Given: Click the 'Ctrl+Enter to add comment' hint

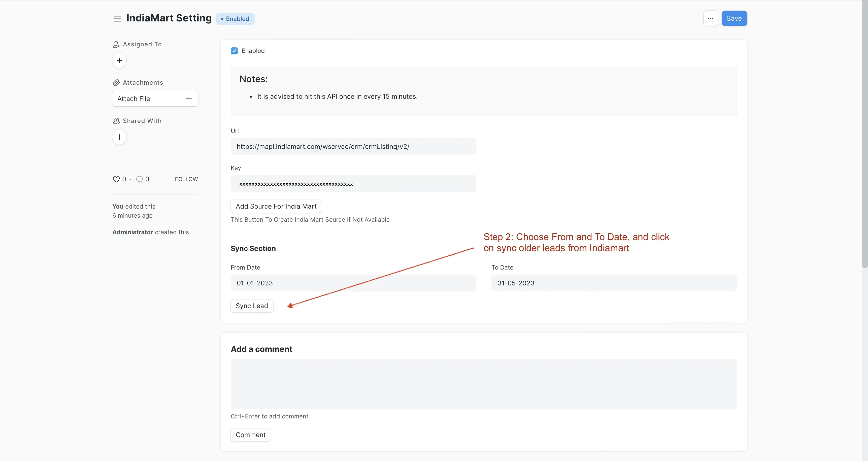Looking at the screenshot, I should (x=269, y=416).
